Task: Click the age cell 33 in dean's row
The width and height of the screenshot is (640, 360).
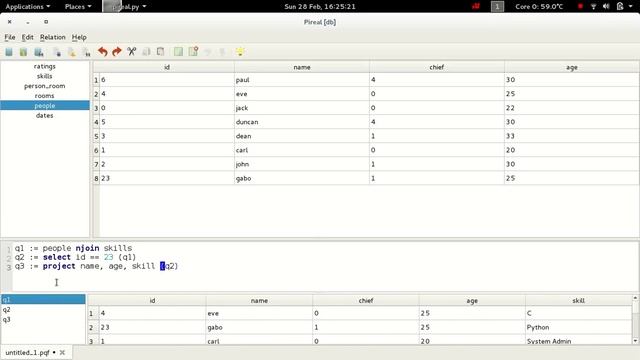Action: point(572,136)
